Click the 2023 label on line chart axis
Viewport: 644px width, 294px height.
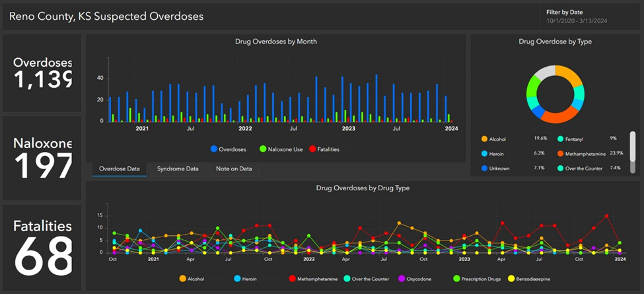pos(464,259)
